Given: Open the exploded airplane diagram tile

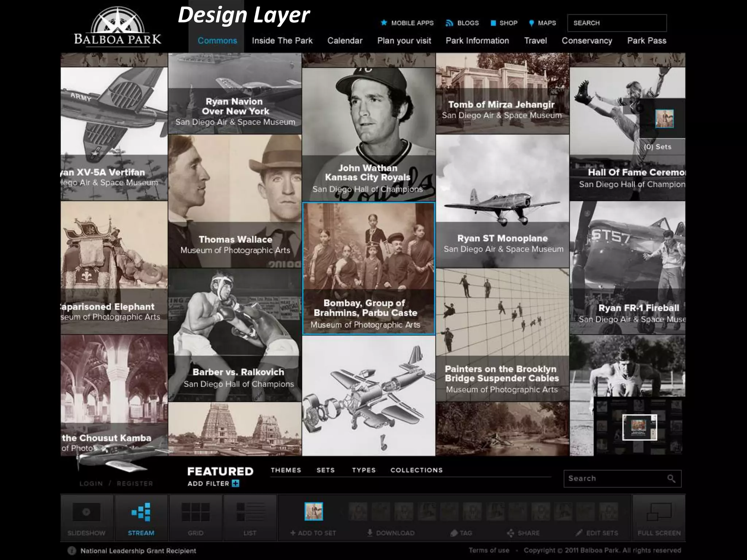Looking at the screenshot, I should click(x=368, y=396).
